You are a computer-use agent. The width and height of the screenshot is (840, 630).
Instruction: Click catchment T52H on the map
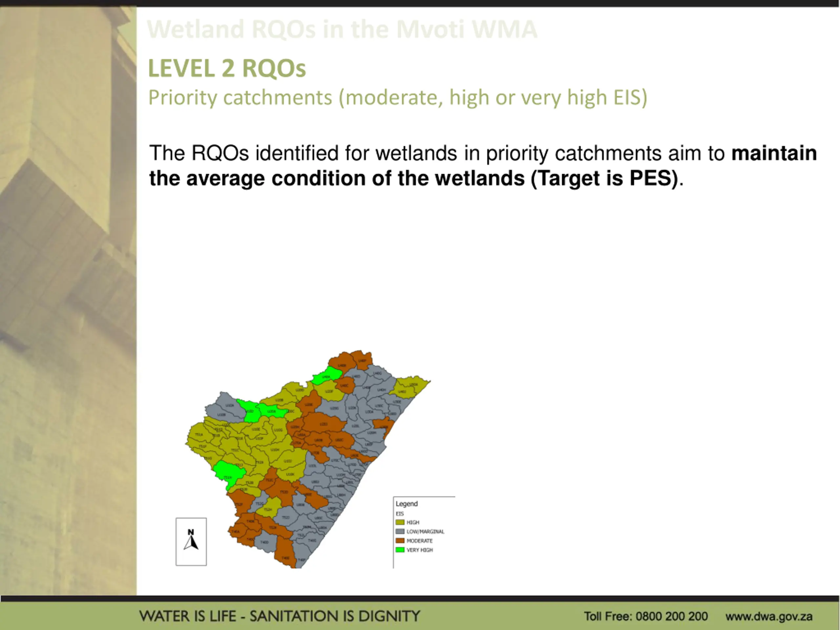268,510
